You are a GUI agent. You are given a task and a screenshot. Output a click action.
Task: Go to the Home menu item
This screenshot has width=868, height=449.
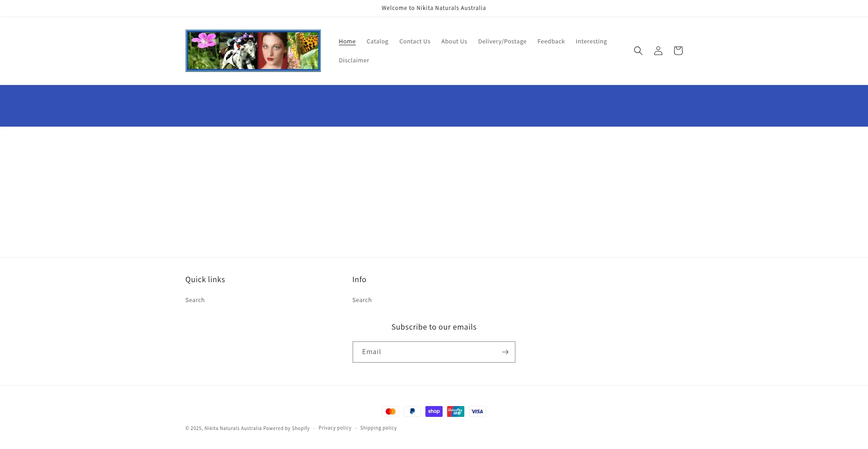coord(347,41)
